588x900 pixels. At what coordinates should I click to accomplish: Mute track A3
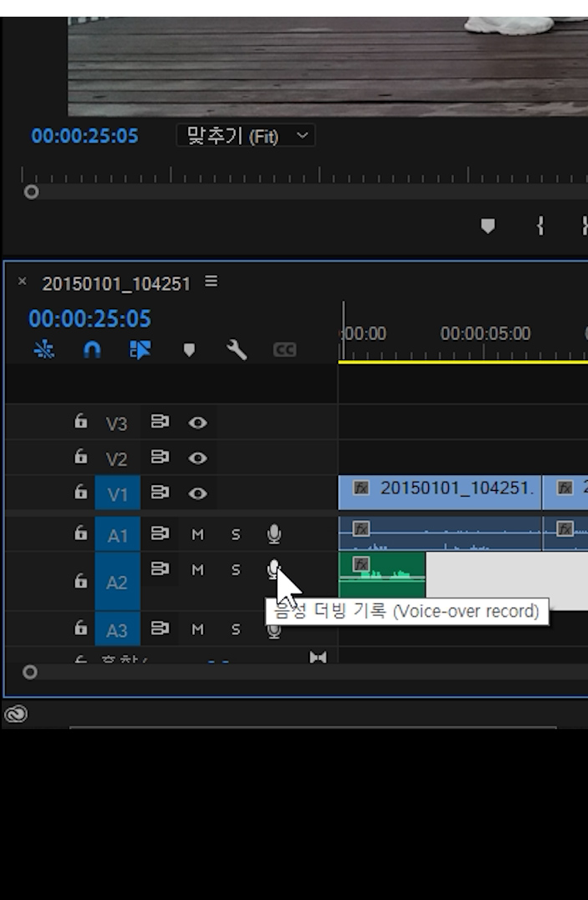(198, 630)
